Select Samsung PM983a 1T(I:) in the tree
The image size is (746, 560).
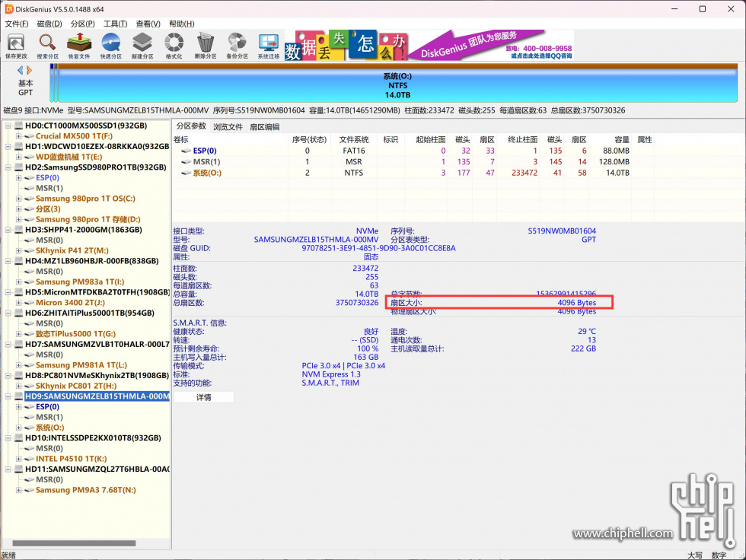click(80, 282)
